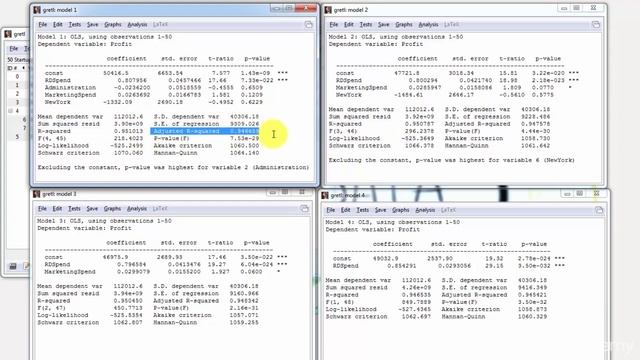Open LaTeX menu in model 3 window
The height and width of the screenshot is (360, 640).
point(160,209)
